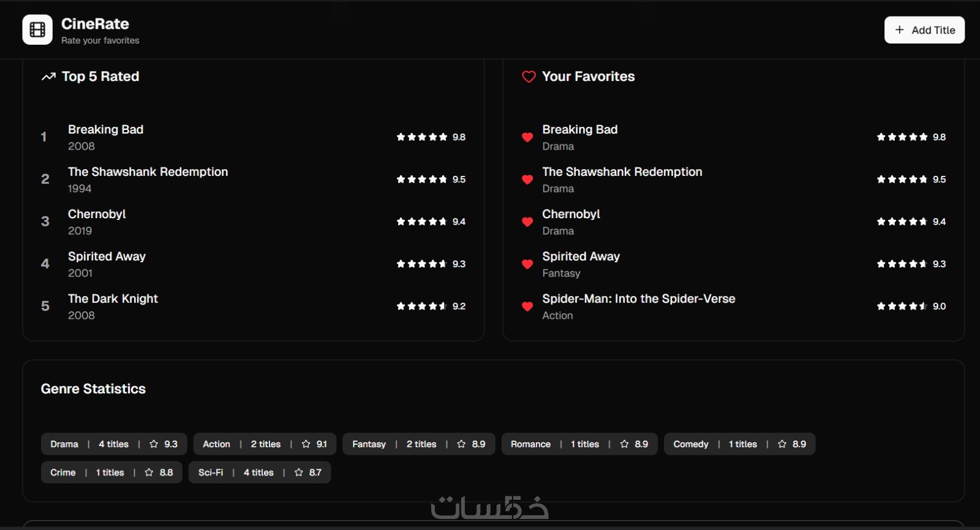The image size is (980, 530).
Task: Click the stars beside Chernobyl 2019
Action: coord(422,222)
